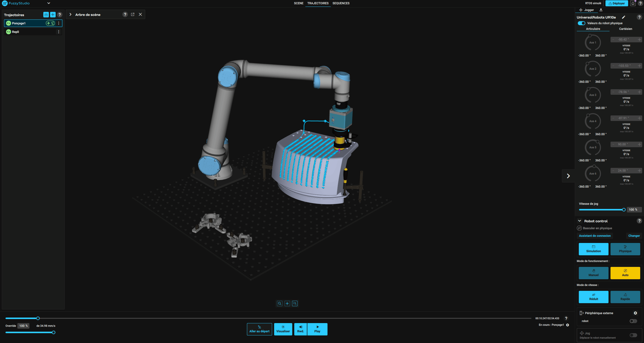Screen dimensions: 644x343
Task: Add a new trajectory with plus icon
Action: 53,15
